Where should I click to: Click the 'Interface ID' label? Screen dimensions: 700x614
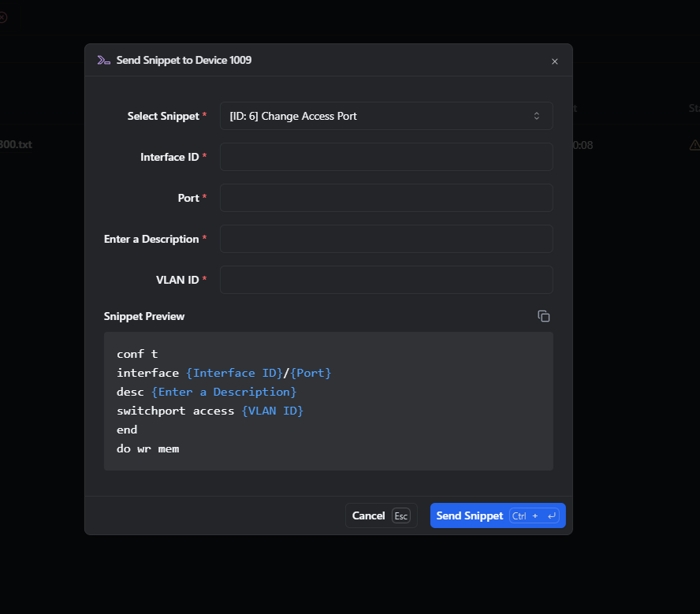coord(169,157)
